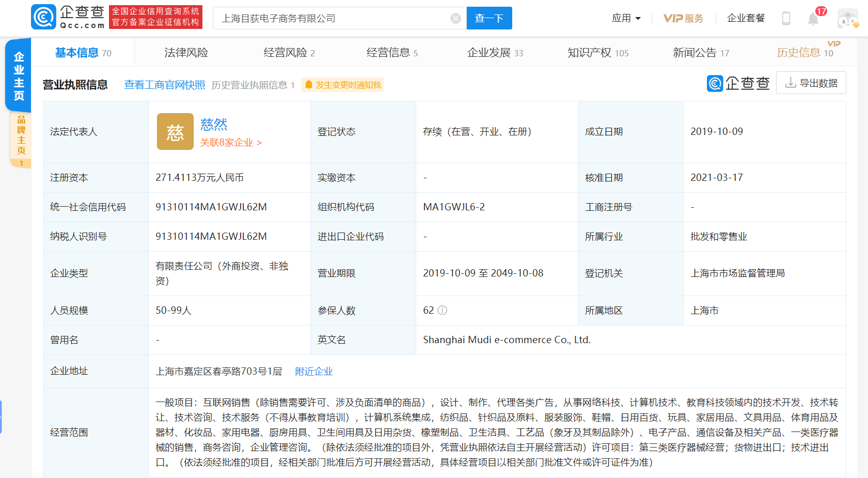Screen dimensions: 868x478
Task: Select the 企业主页 side tab
Action: tap(19, 75)
